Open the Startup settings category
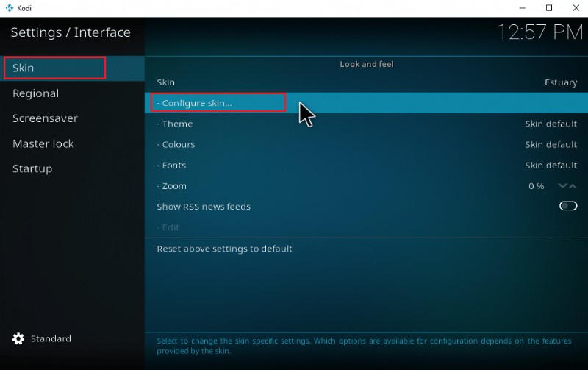The height and width of the screenshot is (370, 588). 72,168
